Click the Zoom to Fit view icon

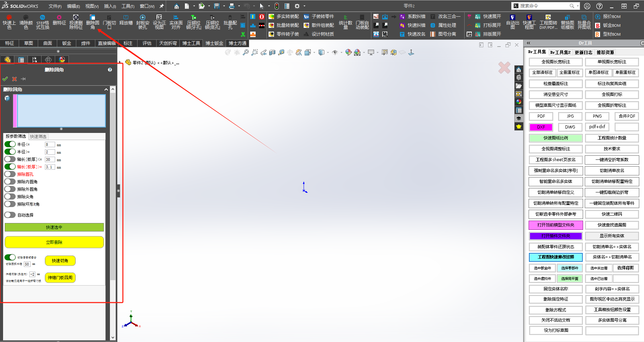click(x=246, y=52)
